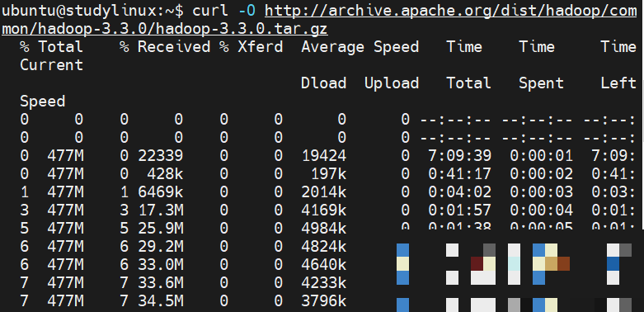Select the total time 0:04:02
The height and width of the screenshot is (312, 644).
point(459,192)
